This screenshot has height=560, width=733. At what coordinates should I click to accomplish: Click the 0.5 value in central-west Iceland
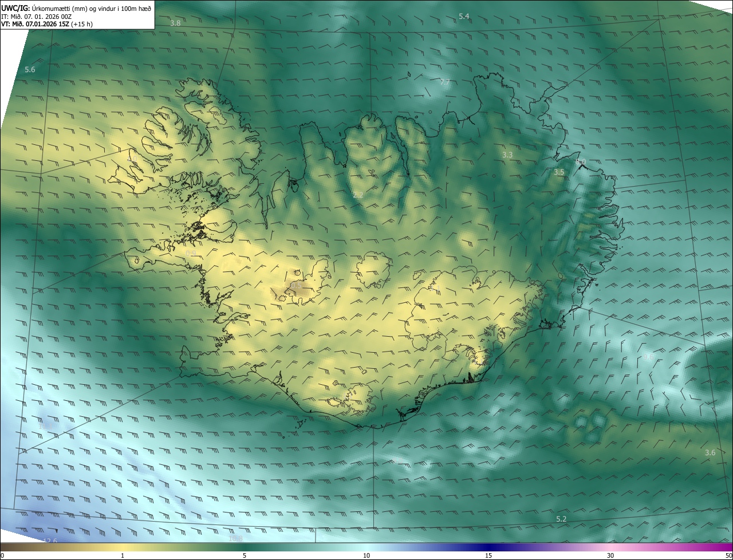coord(295,285)
